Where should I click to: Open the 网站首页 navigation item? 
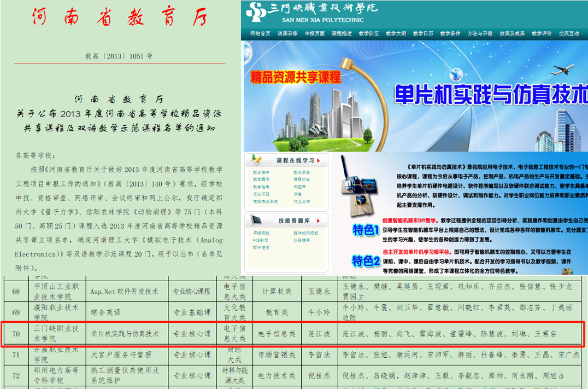tap(260, 33)
